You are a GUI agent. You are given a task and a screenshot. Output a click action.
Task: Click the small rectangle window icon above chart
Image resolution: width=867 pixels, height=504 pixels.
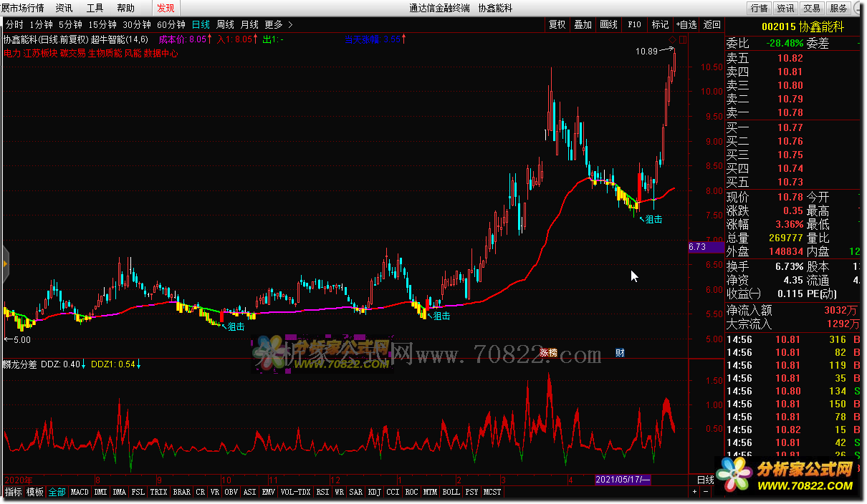point(683,39)
